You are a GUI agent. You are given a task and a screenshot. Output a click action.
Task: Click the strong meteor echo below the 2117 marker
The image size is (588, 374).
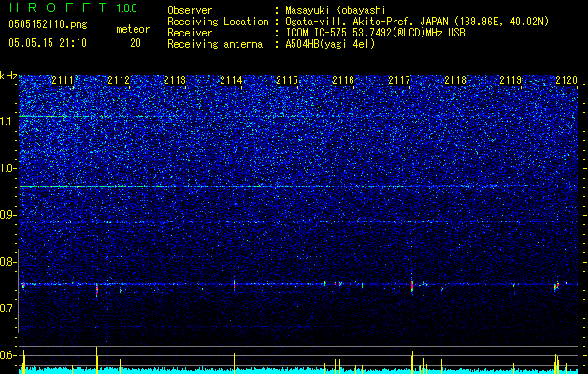(412, 286)
